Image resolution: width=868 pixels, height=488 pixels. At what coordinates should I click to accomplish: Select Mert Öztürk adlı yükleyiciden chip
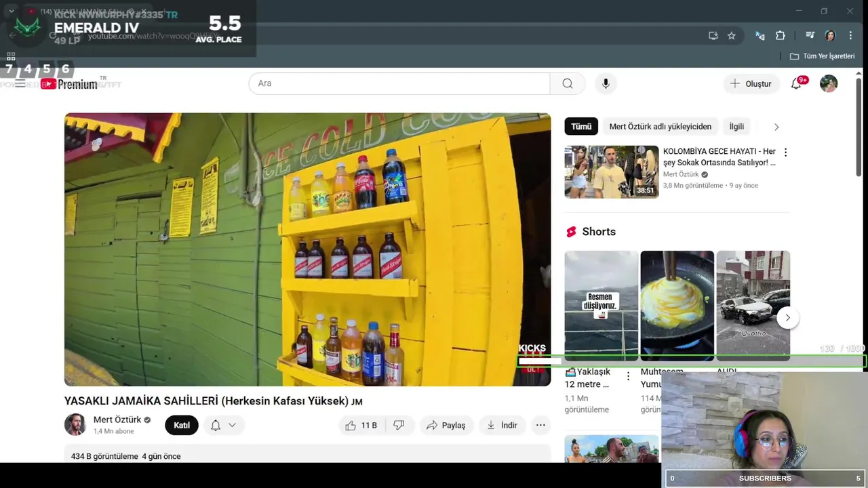coord(660,126)
